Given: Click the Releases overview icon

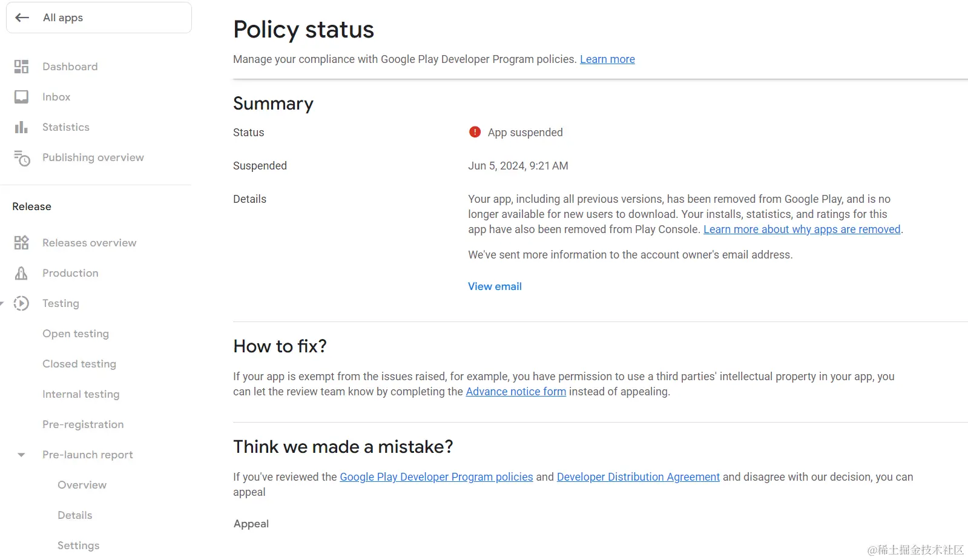Looking at the screenshot, I should point(21,243).
